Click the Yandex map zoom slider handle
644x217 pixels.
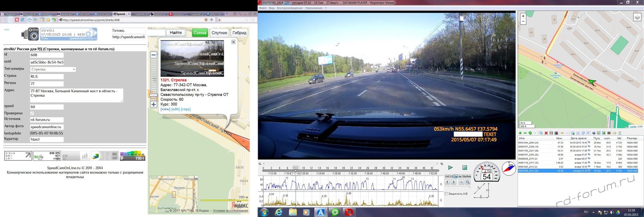click(154, 95)
